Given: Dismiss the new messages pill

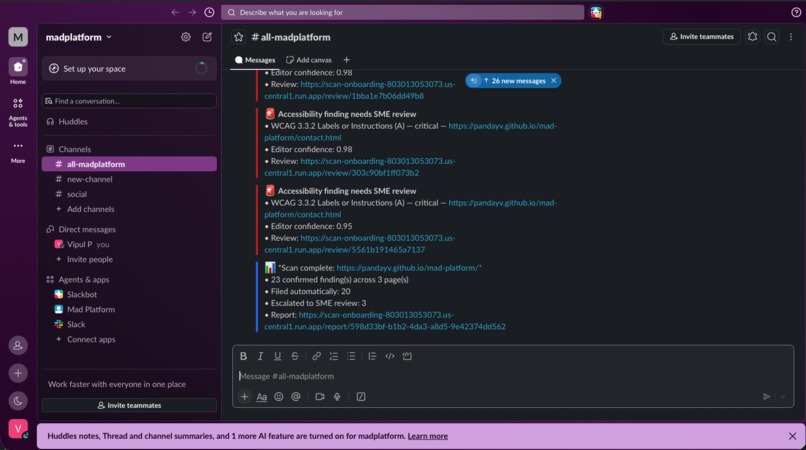Looking at the screenshot, I should coord(554,81).
